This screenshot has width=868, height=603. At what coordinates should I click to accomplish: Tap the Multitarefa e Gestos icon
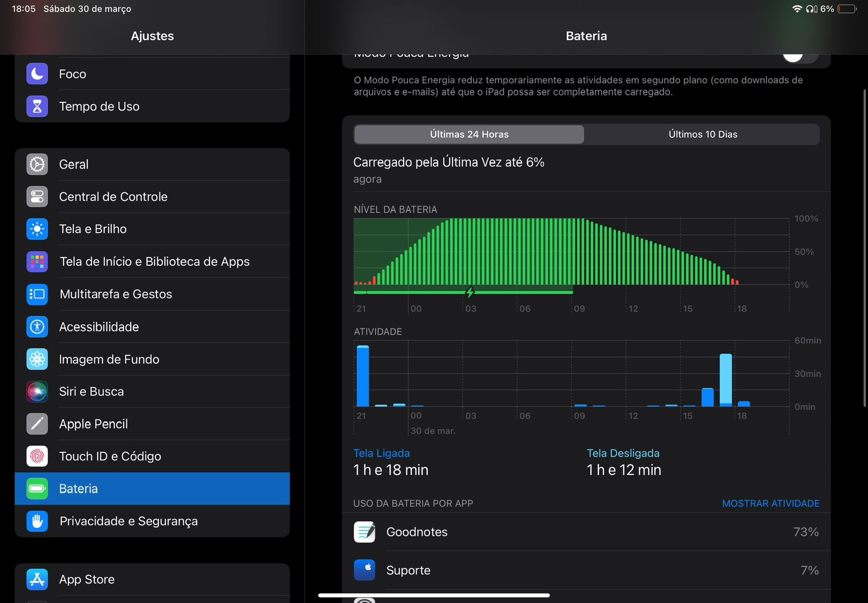click(37, 294)
